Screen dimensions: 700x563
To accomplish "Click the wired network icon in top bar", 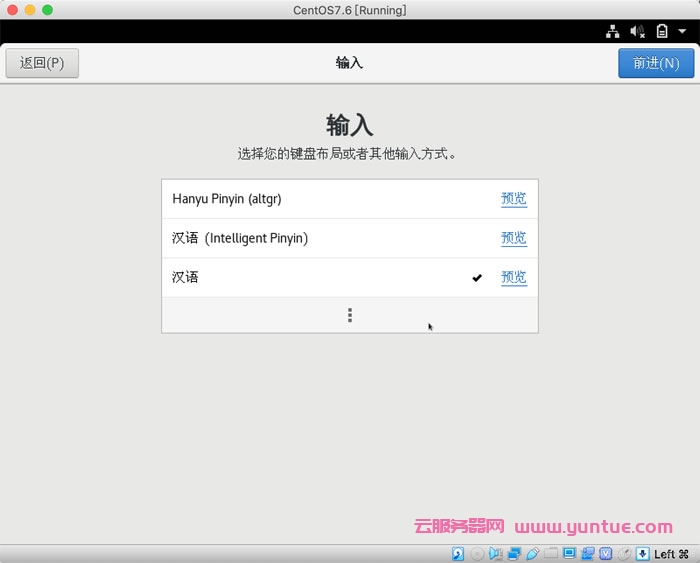I will pos(613,32).
